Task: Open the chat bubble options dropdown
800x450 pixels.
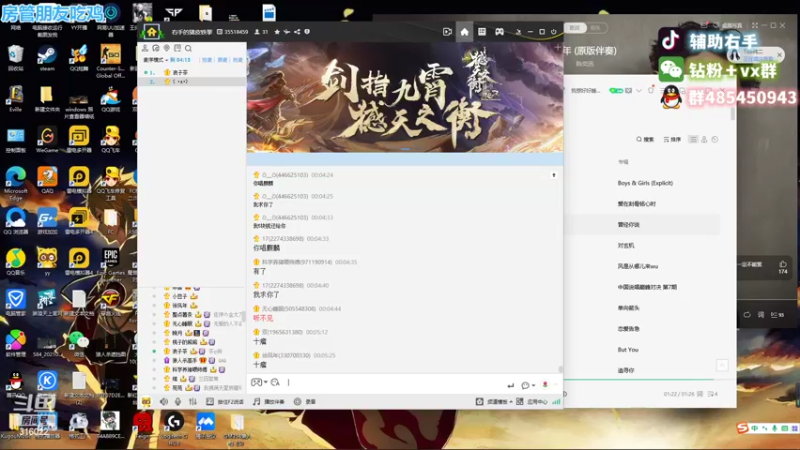Action: 528,385
